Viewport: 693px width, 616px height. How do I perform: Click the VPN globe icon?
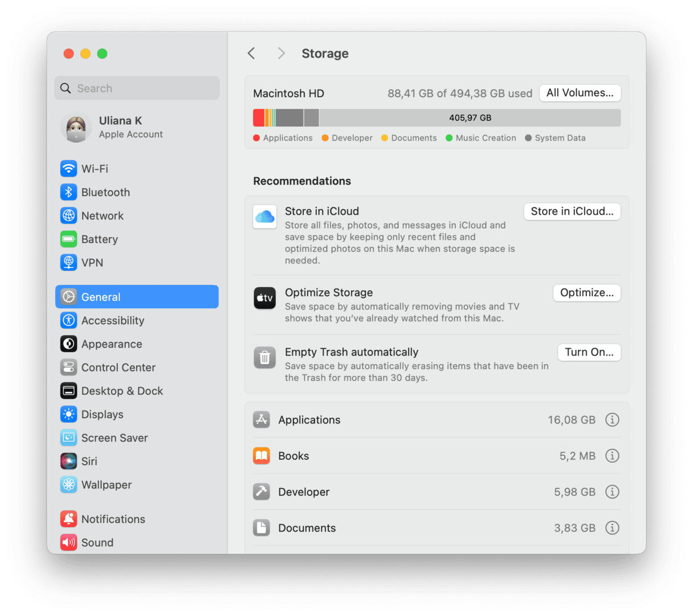pos(68,262)
